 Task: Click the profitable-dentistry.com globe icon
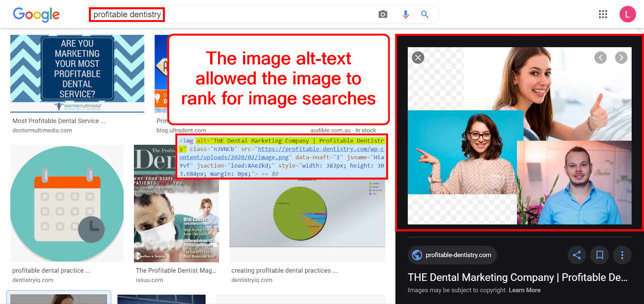click(x=417, y=255)
